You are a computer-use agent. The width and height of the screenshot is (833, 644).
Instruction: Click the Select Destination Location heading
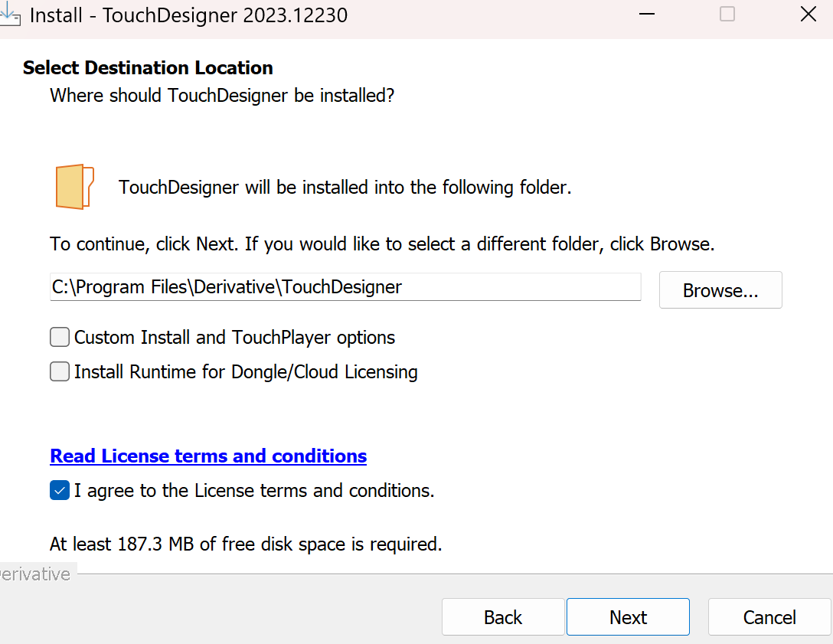pos(148,68)
